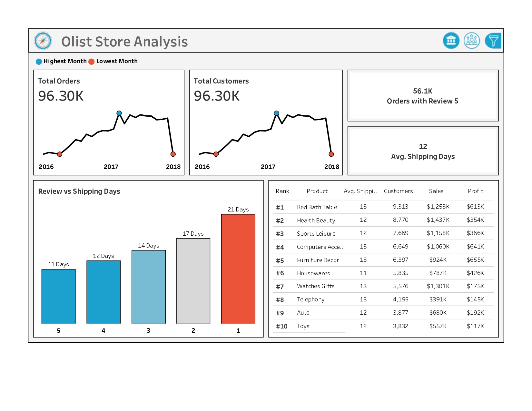Click the Review vs Shipping Days chart title
Viewport: 532px width, 411px height.
coord(79,191)
